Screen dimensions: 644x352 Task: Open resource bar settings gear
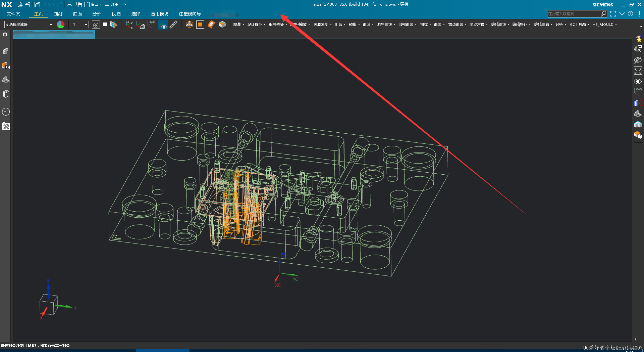point(5,35)
